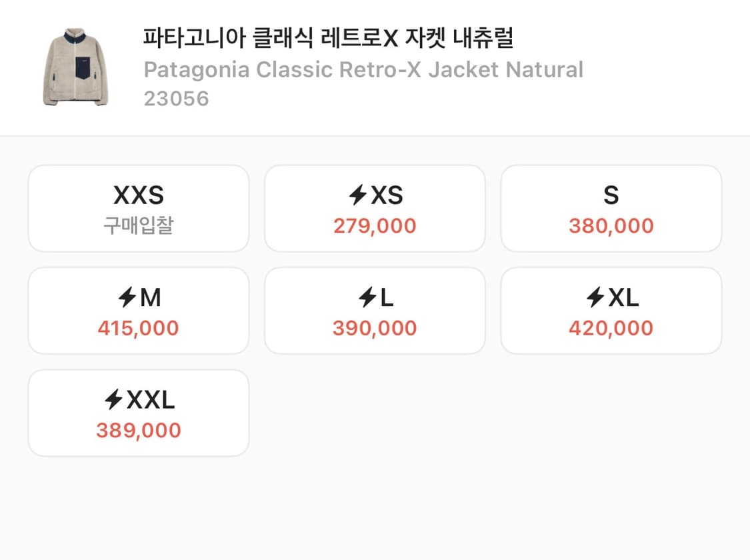Choose the S size priced 380,000

tap(611, 208)
